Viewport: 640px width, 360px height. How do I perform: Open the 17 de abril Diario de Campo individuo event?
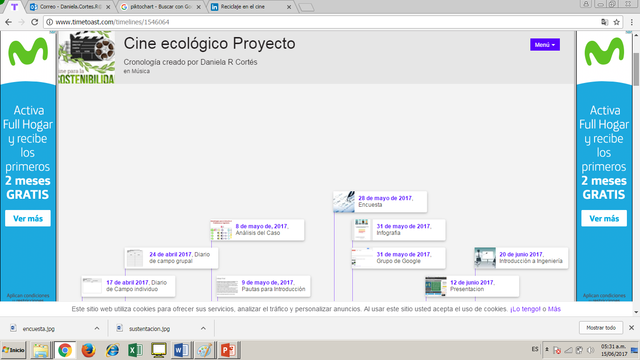tap(129, 286)
